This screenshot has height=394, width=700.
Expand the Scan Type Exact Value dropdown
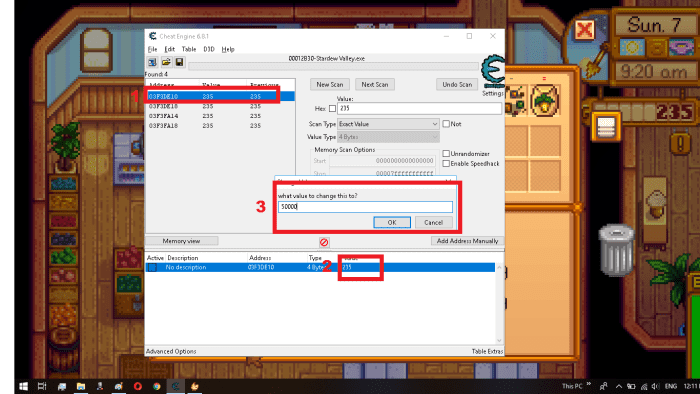388,124
